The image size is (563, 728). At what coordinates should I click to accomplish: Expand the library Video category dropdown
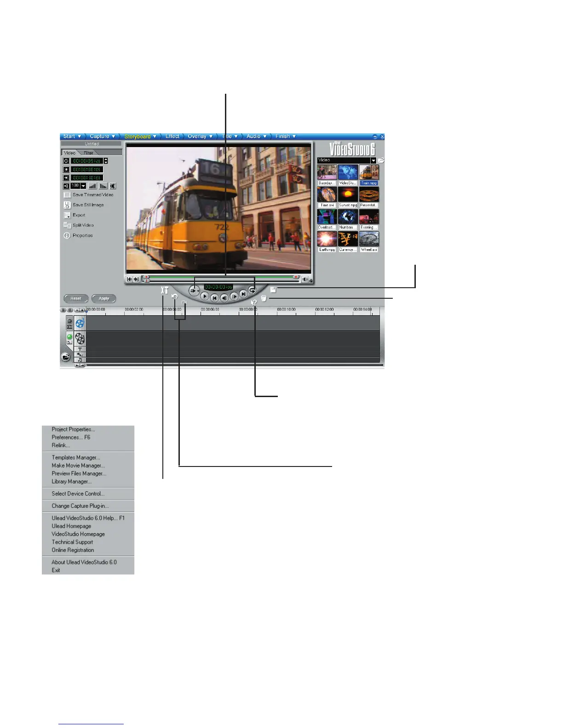pyautogui.click(x=373, y=160)
